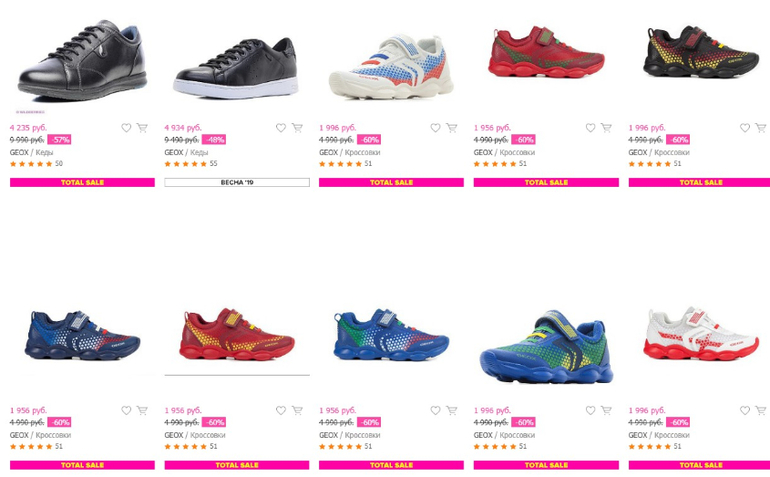Screen dimensions: 770x477
Task: Favorite the navy blue sneaker in the bottom row
Action: click(x=126, y=410)
